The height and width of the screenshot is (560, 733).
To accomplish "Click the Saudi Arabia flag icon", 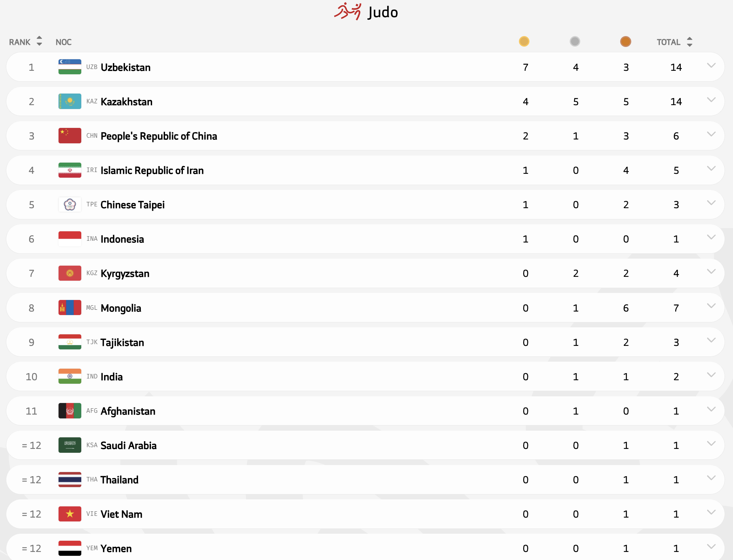I will 70,445.
